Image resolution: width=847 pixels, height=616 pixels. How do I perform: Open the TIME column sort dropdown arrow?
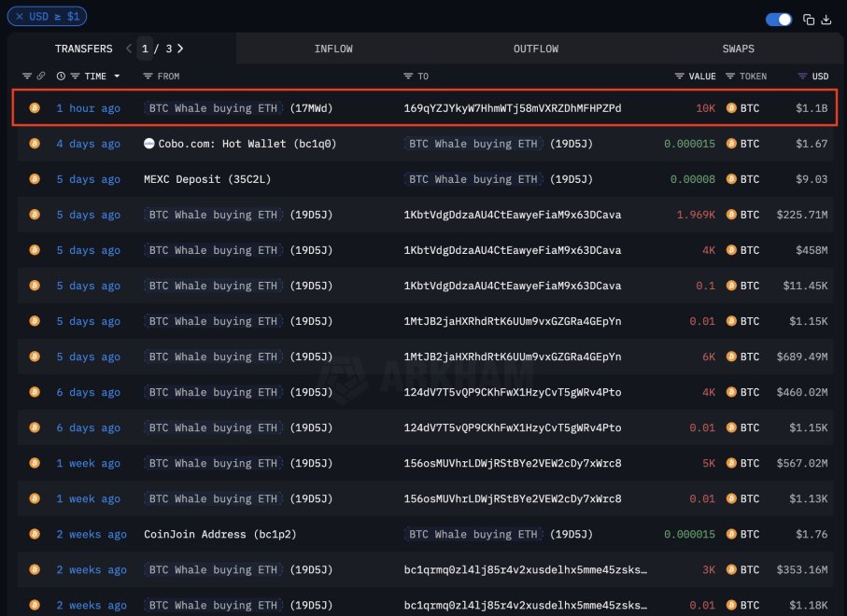click(x=117, y=76)
